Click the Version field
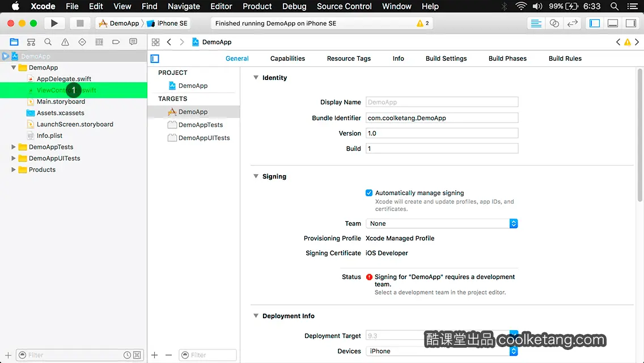 [442, 133]
